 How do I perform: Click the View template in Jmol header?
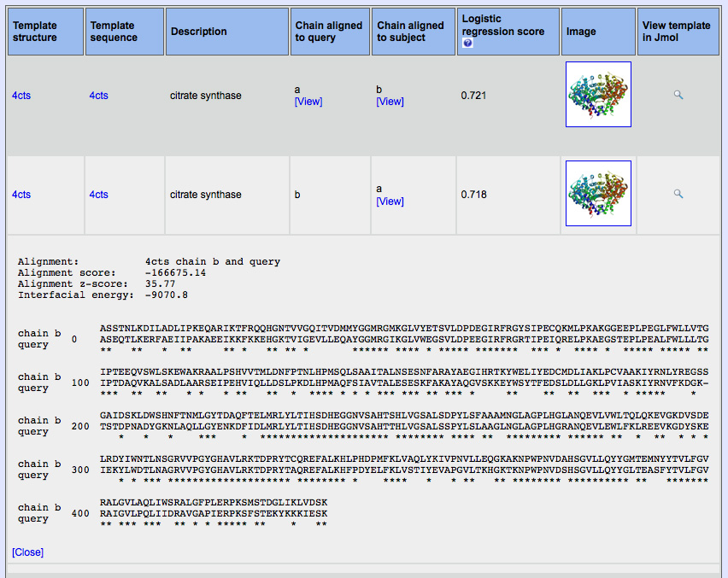676,32
